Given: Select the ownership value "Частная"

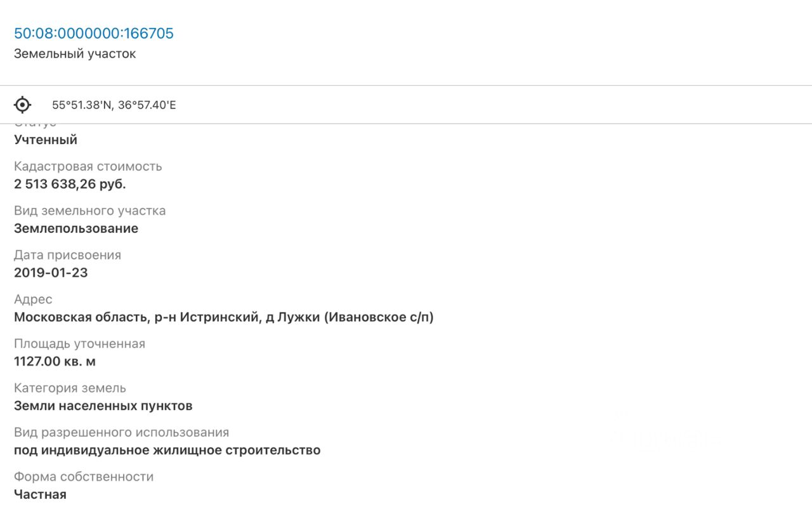Looking at the screenshot, I should (40, 494).
